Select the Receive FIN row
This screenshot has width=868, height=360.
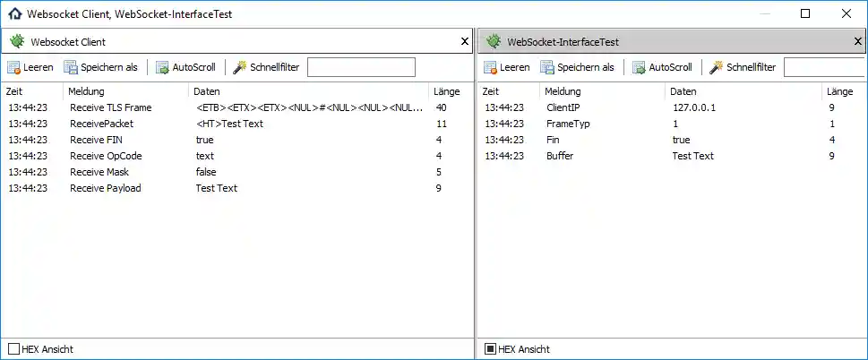(236, 140)
